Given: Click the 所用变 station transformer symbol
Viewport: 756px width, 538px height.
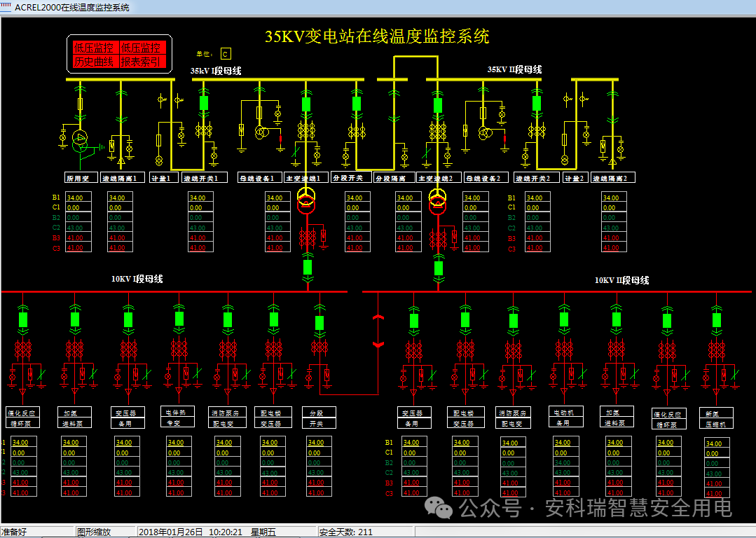Looking at the screenshot, I should (80, 141).
